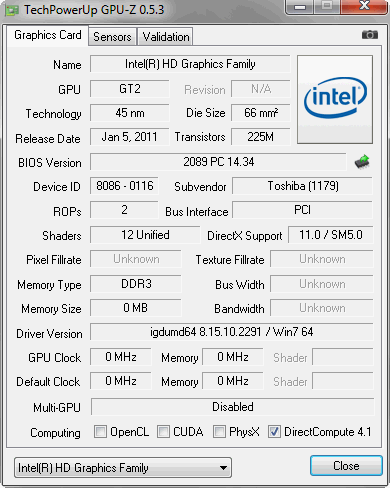Image resolution: width=390 pixels, height=488 pixels.
Task: Click the Subvendor Toshiba field
Action: tap(302, 186)
